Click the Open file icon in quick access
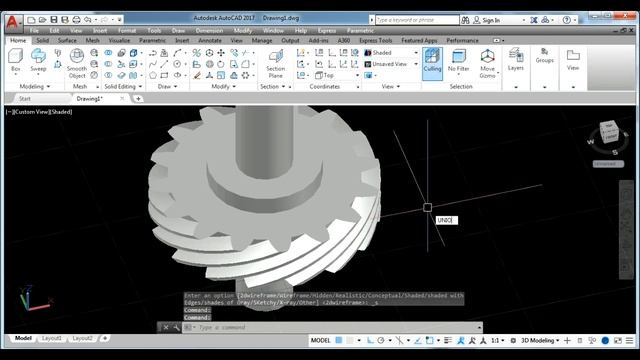 pyautogui.click(x=42, y=20)
